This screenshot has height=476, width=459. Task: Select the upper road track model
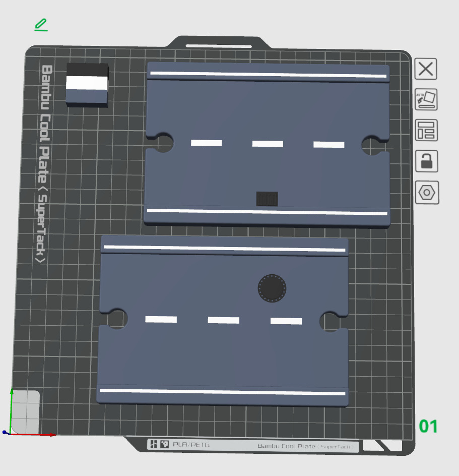pyautogui.click(x=267, y=144)
